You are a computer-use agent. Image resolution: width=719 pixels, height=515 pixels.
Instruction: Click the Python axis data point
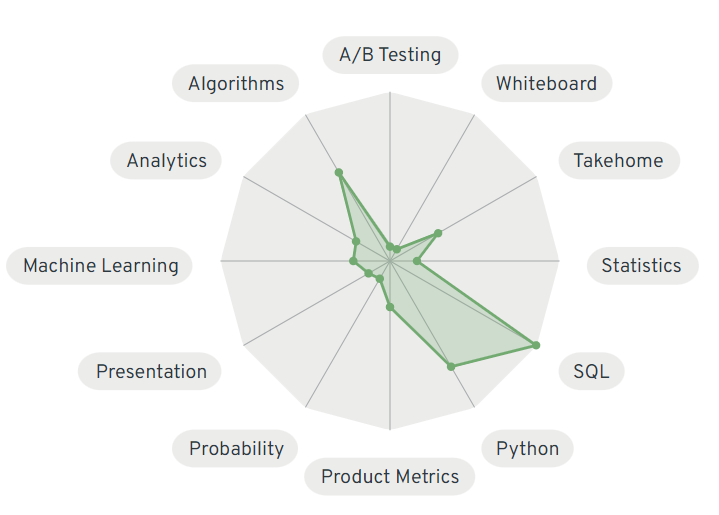tap(451, 367)
